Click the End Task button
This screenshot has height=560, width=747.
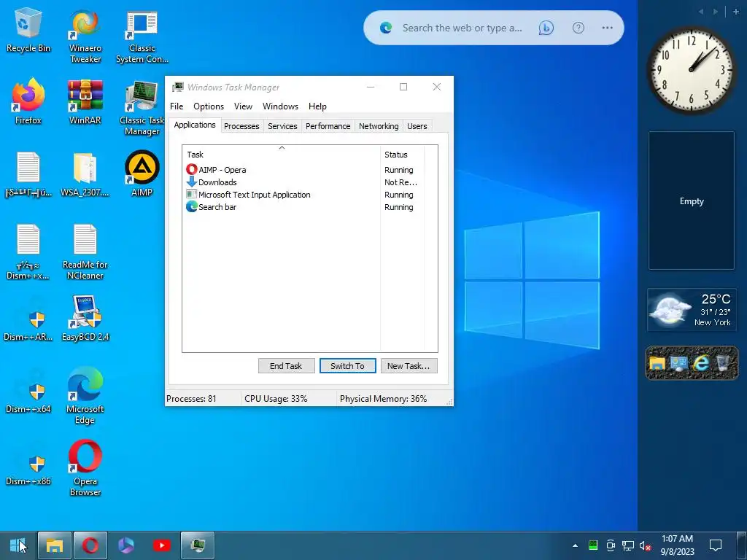(x=286, y=366)
